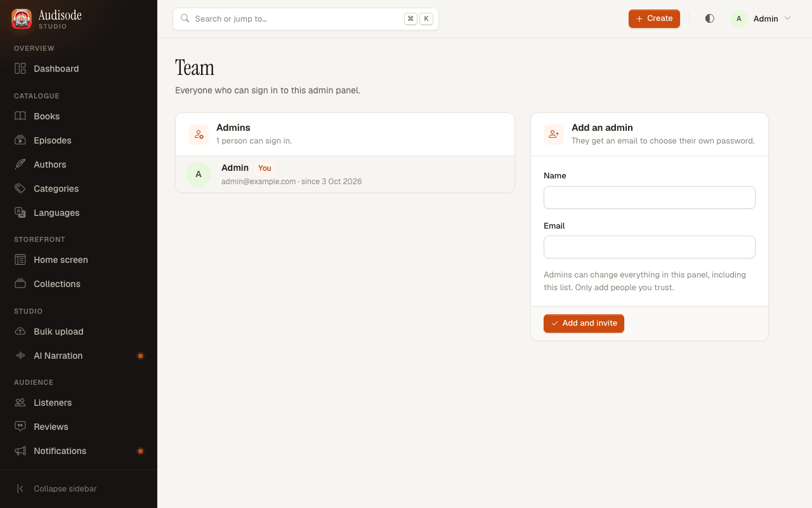Open Bulk upload
812x508 pixels.
79,331
